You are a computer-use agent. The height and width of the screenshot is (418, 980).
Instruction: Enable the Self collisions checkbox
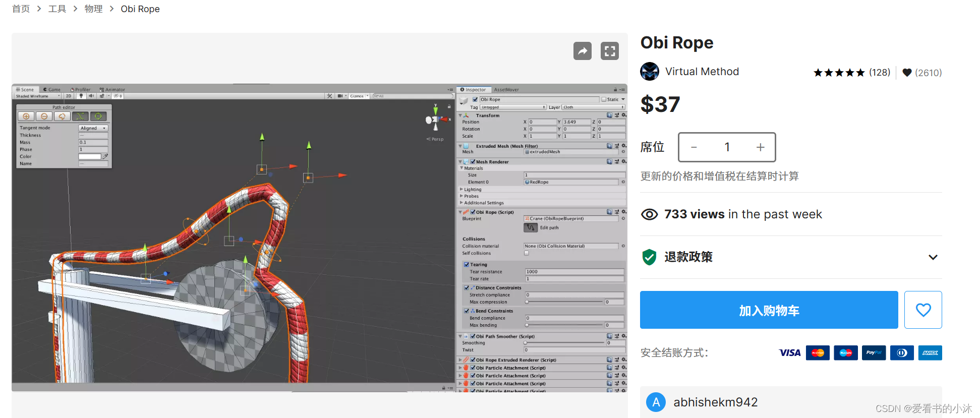pos(527,254)
